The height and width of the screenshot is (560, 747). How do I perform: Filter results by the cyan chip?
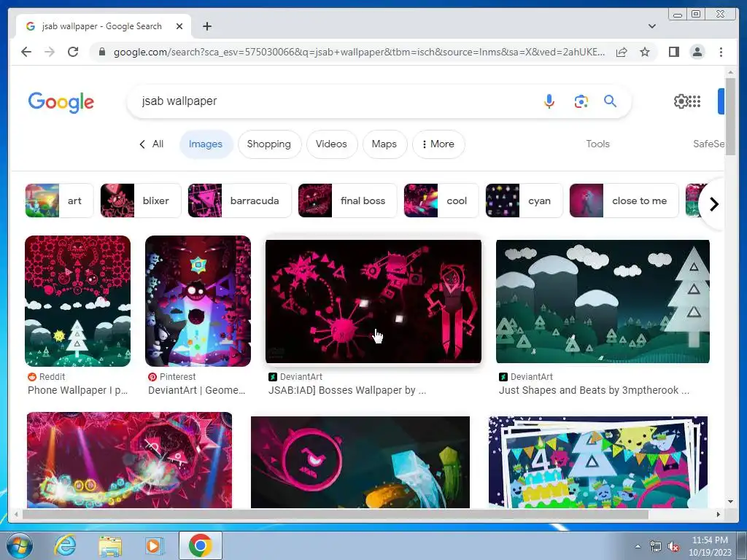[524, 201]
